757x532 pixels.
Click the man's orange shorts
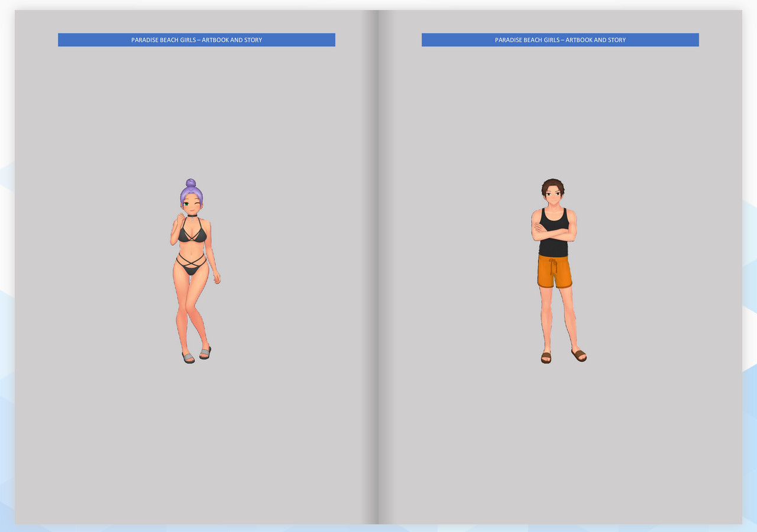click(554, 271)
